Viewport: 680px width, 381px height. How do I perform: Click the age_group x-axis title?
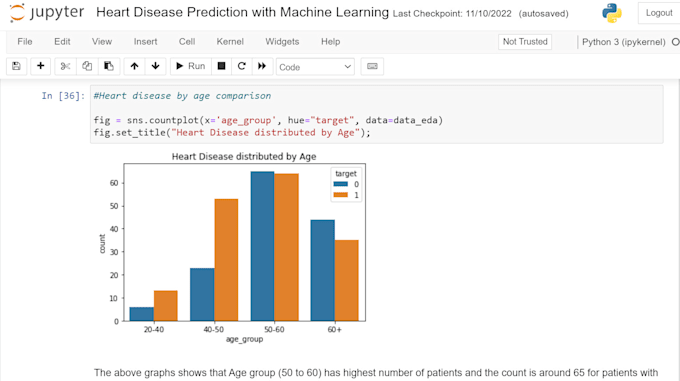(244, 339)
